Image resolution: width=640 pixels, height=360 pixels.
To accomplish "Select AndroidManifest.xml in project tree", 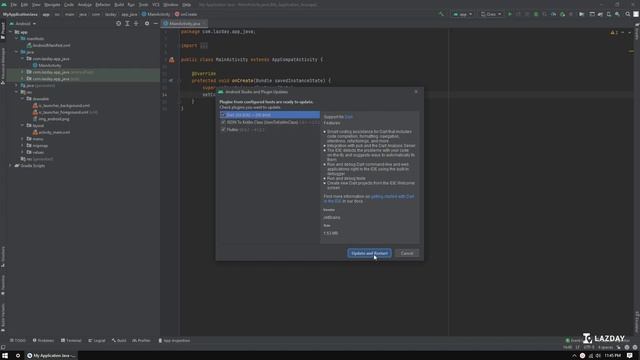I will point(49,45).
